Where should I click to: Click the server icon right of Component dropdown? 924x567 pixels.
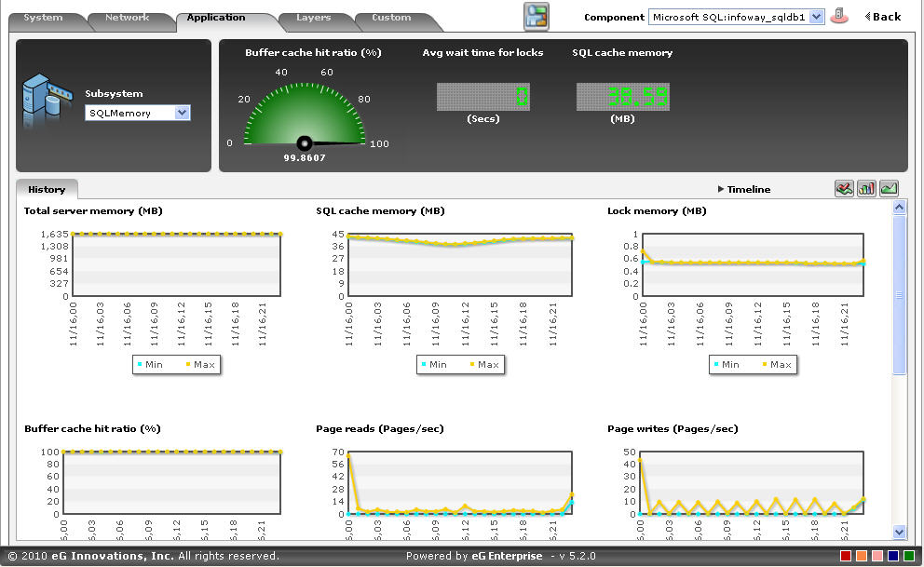[839, 17]
